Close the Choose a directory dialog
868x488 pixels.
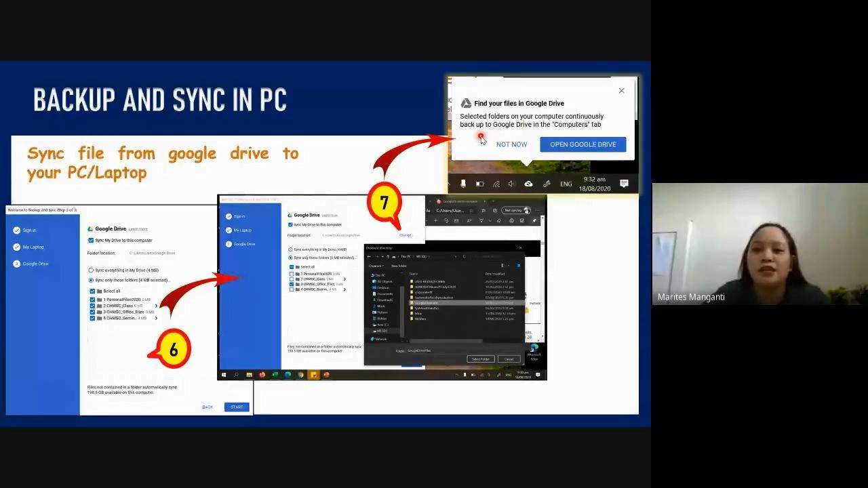click(520, 248)
